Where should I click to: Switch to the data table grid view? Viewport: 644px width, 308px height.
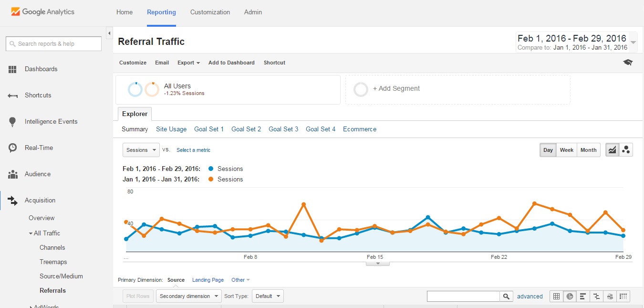tap(556, 297)
